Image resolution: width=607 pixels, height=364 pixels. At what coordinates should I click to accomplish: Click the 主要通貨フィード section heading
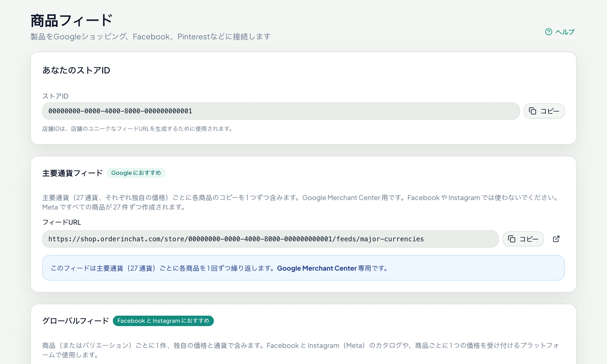72,173
